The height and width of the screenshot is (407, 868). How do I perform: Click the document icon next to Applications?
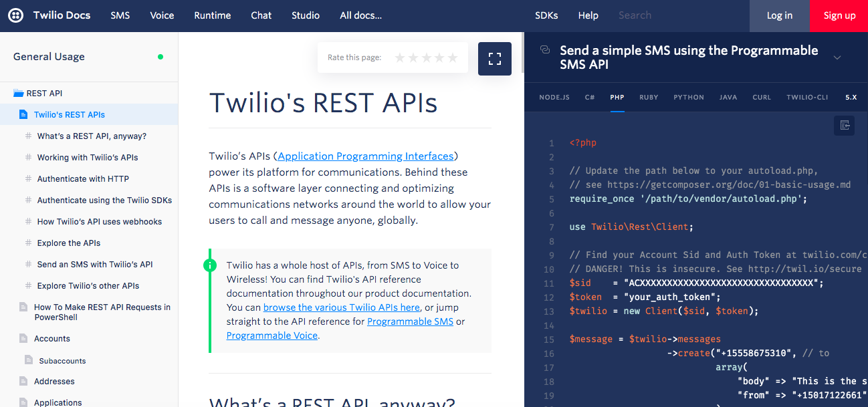23,402
